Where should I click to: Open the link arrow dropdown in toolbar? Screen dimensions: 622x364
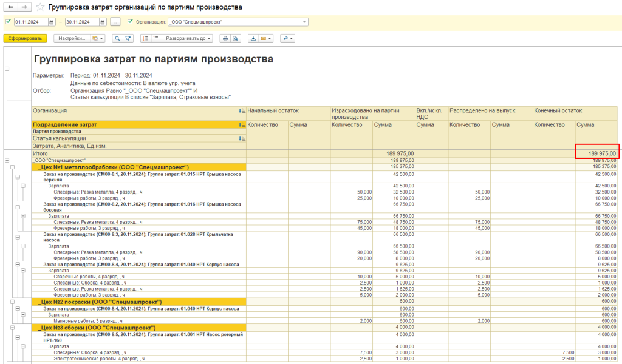(287, 38)
